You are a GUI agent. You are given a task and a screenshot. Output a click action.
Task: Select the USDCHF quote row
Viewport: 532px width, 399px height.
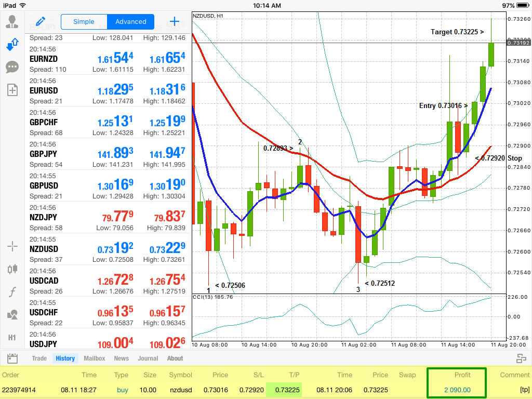click(x=107, y=312)
